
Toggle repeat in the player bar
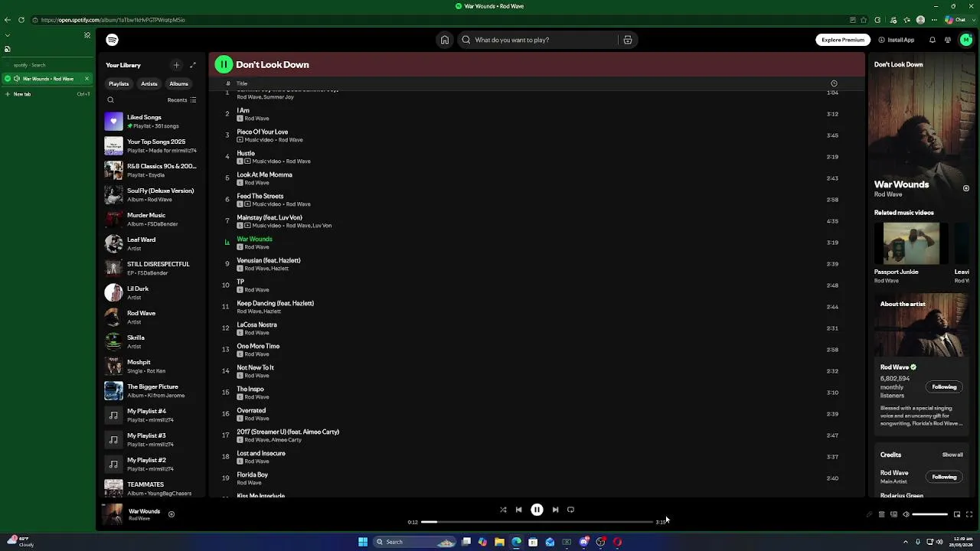[570, 510]
